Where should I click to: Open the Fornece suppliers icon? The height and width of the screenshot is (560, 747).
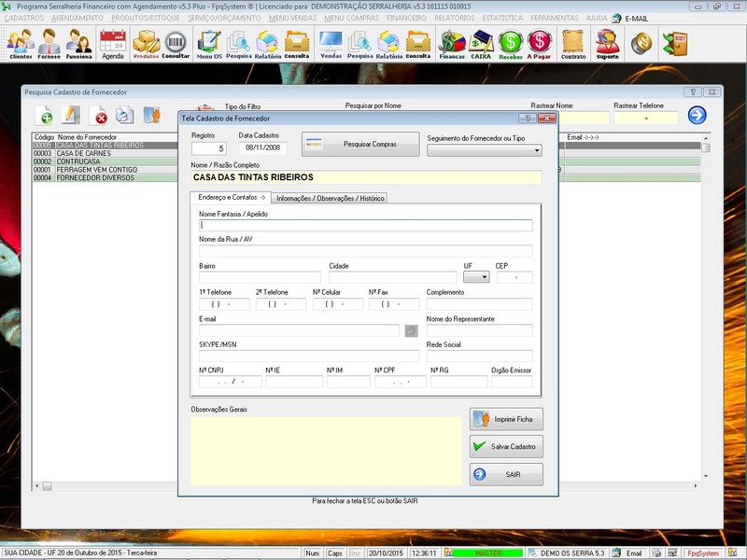coord(49,44)
